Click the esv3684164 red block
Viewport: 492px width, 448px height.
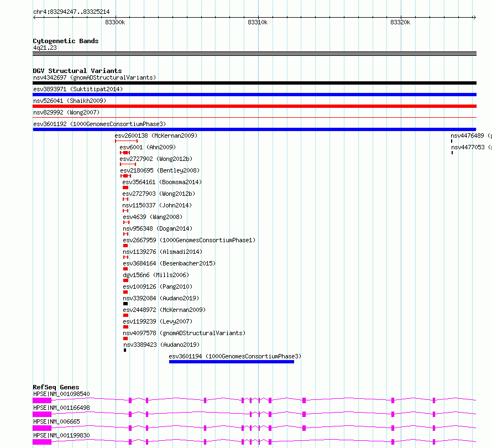coord(125,269)
